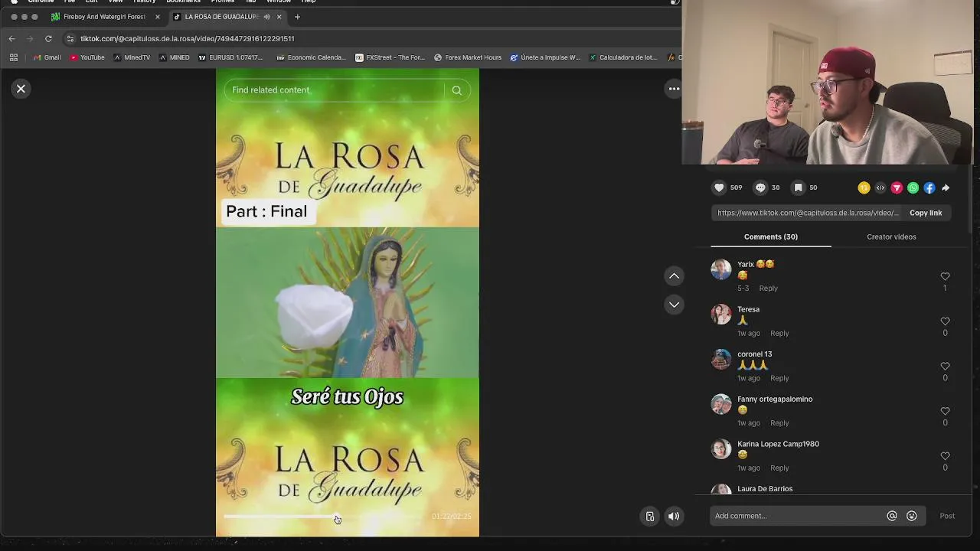The height and width of the screenshot is (551, 980).
Task: Toggle the auto-scroll icon beside volume
Action: [x=650, y=517]
